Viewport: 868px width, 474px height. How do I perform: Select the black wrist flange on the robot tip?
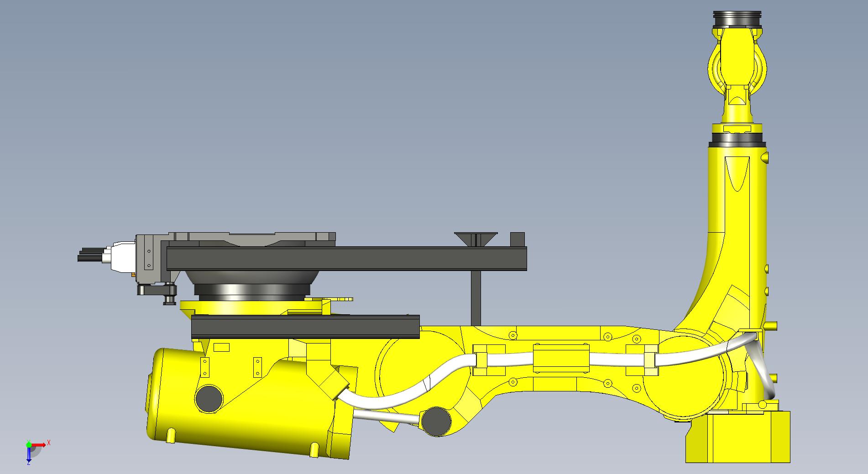point(737,20)
